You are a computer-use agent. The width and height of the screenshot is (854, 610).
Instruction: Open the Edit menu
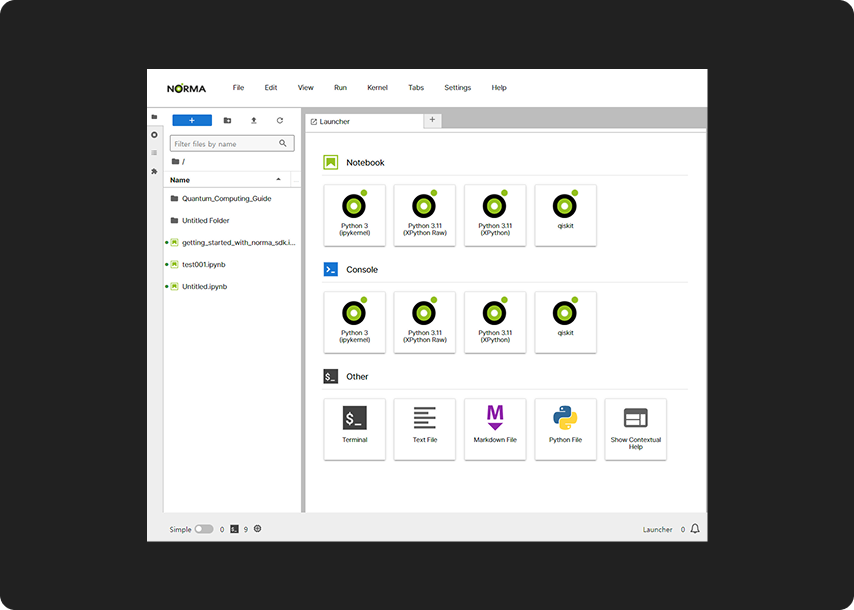[271, 88]
